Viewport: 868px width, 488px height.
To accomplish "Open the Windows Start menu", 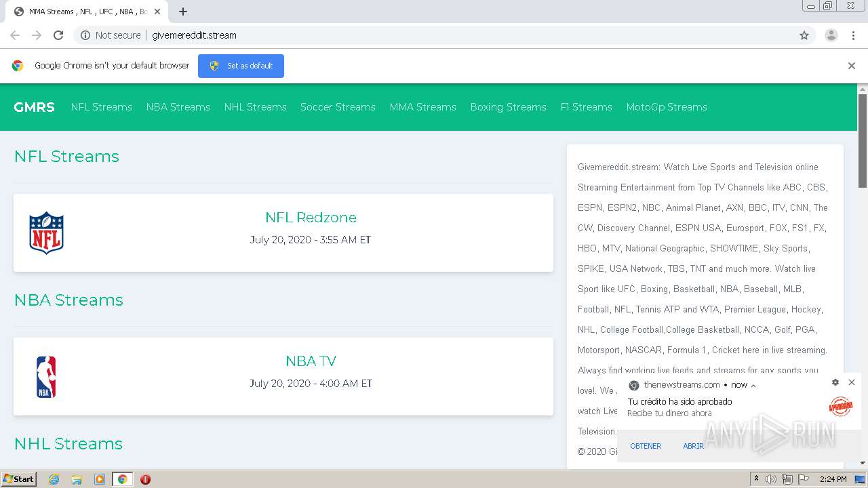I will pyautogui.click(x=18, y=479).
